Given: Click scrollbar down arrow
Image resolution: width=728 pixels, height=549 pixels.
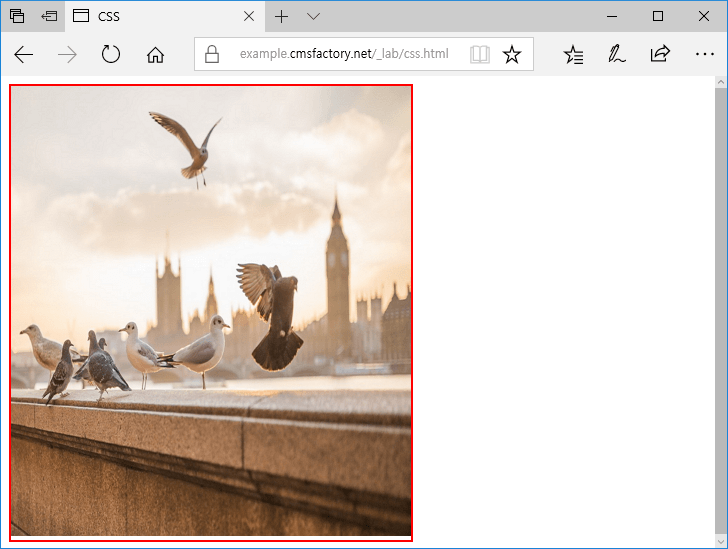Looking at the screenshot, I should click(x=721, y=541).
